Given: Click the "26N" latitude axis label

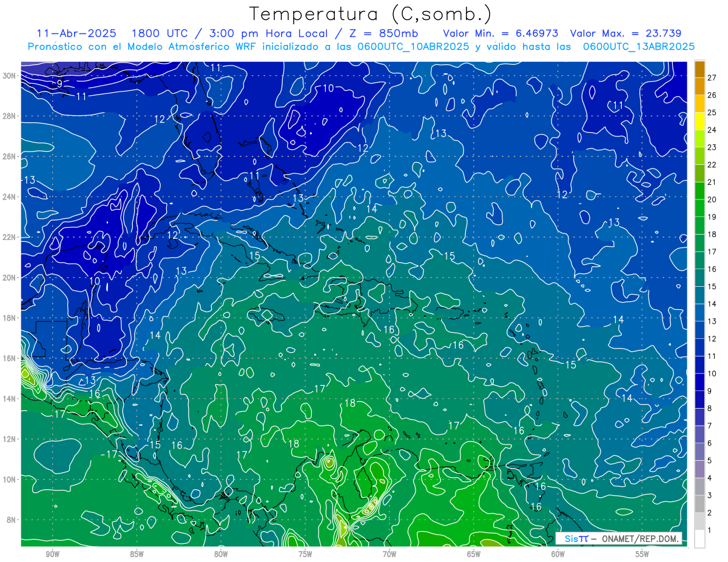Looking at the screenshot, I should click(x=9, y=156).
